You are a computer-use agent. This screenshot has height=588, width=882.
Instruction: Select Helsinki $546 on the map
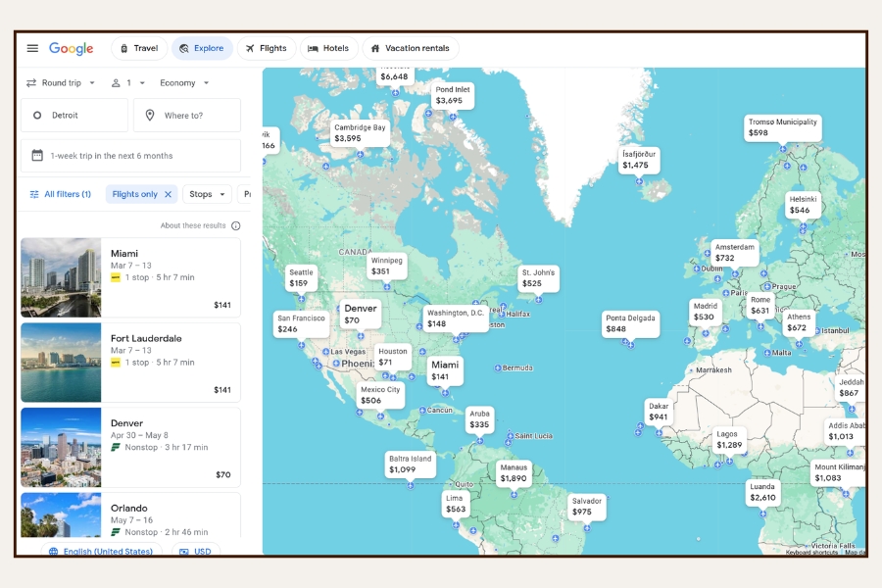[803, 205]
